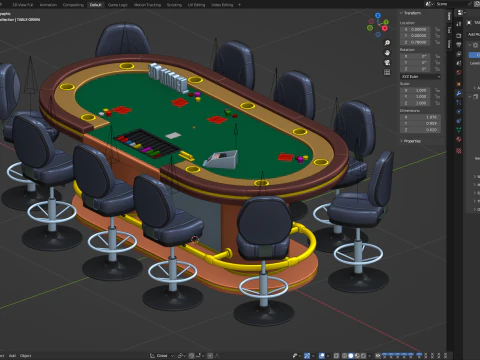Open the properties editor type dropdown

pyautogui.click(x=462, y=13)
